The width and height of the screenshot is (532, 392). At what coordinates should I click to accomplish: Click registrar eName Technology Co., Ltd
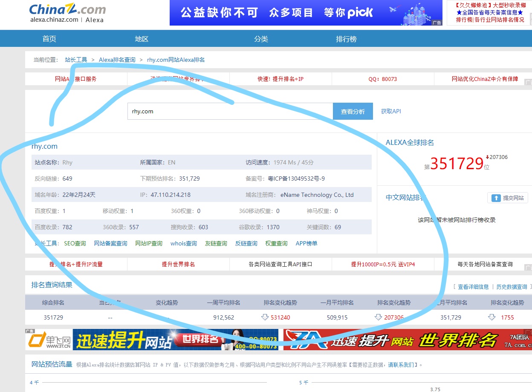317,195
